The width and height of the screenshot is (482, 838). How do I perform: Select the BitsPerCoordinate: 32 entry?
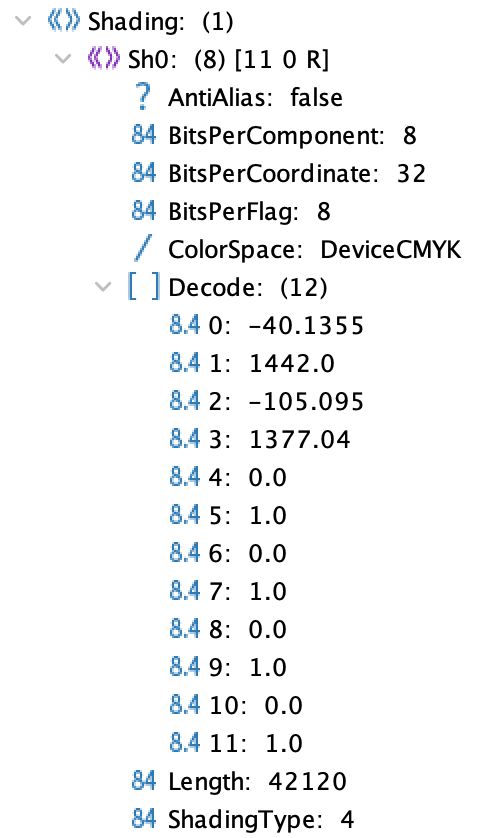point(297,173)
